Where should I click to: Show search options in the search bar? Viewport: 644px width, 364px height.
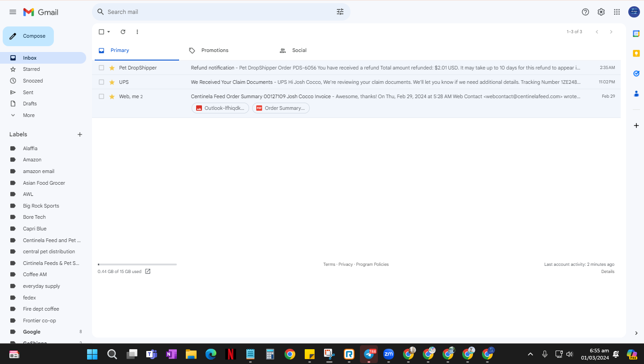click(x=340, y=12)
